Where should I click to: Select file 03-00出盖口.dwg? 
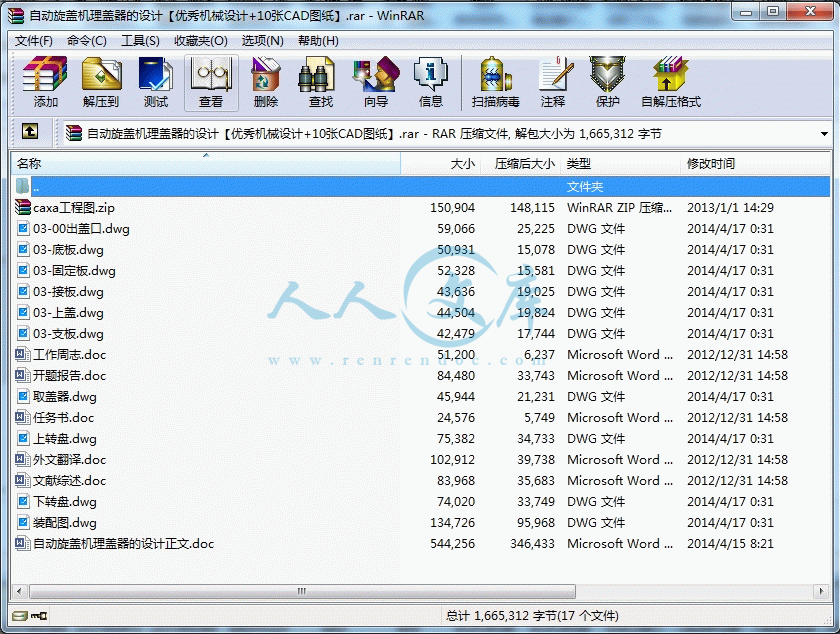pyautogui.click(x=81, y=229)
